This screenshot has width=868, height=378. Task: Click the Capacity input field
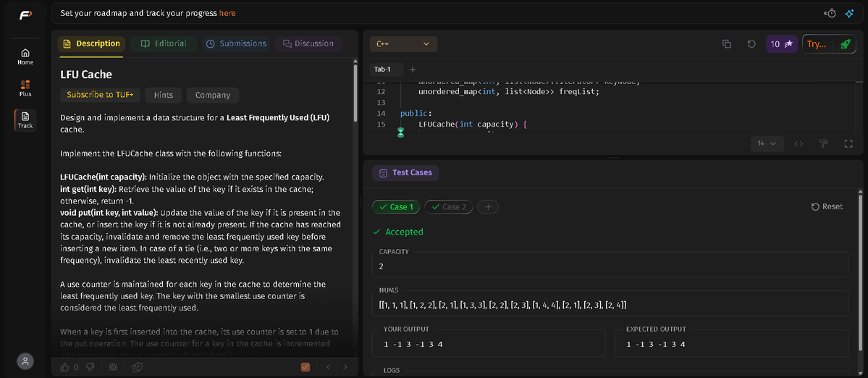[610, 264]
